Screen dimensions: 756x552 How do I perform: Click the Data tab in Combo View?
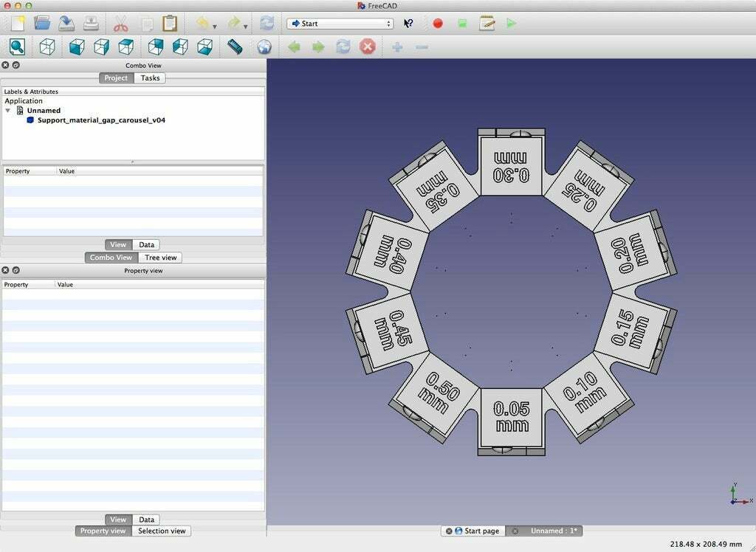click(146, 244)
